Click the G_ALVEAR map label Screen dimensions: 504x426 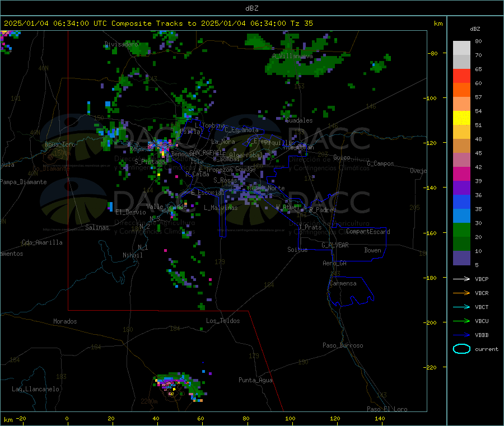point(335,245)
